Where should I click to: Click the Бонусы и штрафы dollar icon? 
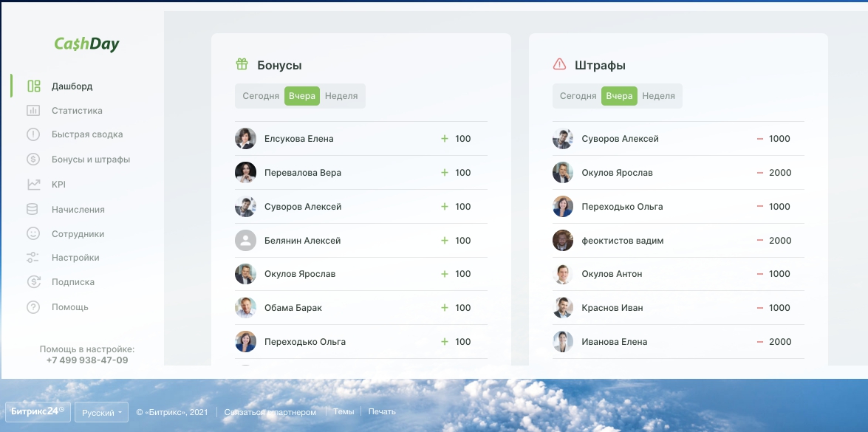[x=33, y=160]
